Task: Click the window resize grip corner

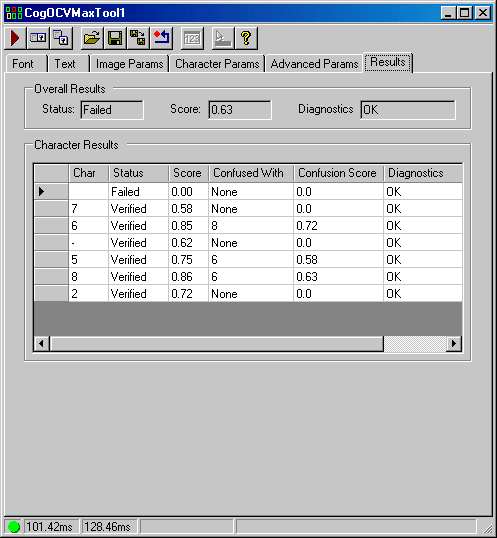Action: [x=487, y=529]
